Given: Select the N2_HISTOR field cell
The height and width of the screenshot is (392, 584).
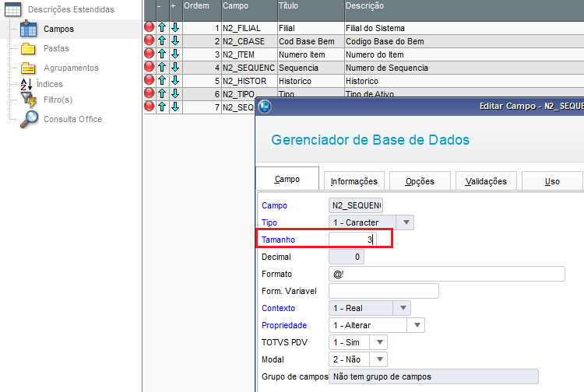Looking at the screenshot, I should coord(249,81).
